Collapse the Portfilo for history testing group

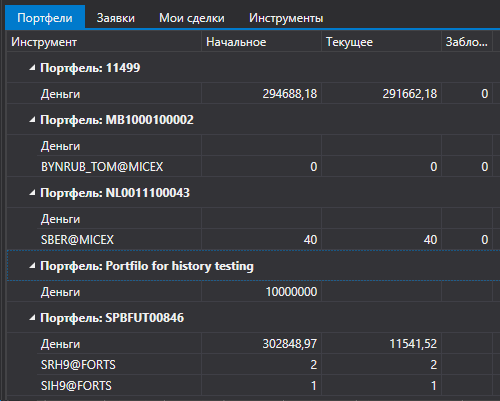click(x=32, y=266)
